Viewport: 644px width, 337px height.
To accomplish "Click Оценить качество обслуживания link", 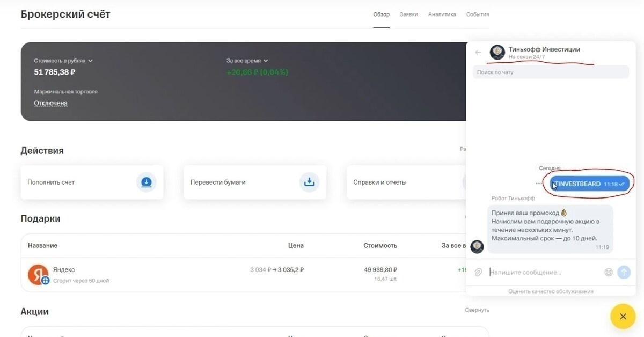I will point(551,291).
